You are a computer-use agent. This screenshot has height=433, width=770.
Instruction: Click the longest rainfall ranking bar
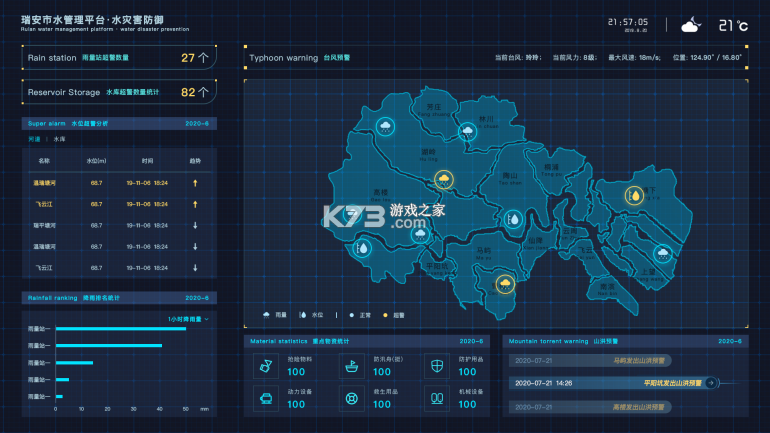pyautogui.click(x=121, y=328)
